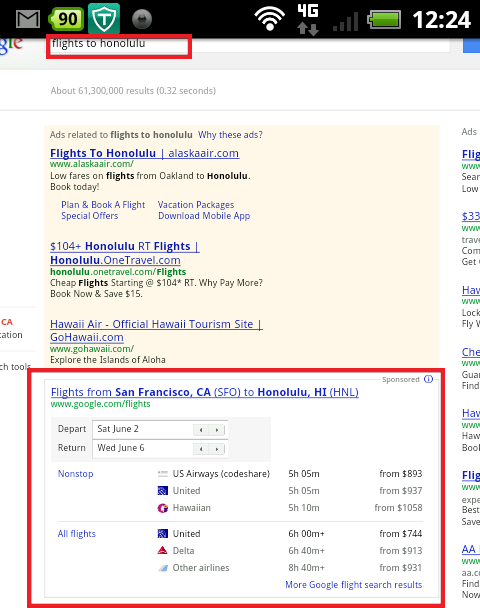Click the Delta red triangle logo

coord(163,550)
